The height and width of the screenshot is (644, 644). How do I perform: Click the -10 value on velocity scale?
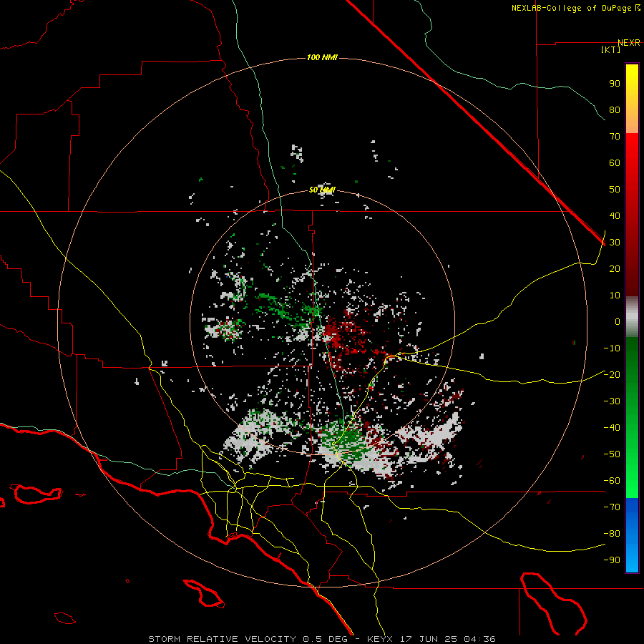click(x=612, y=348)
